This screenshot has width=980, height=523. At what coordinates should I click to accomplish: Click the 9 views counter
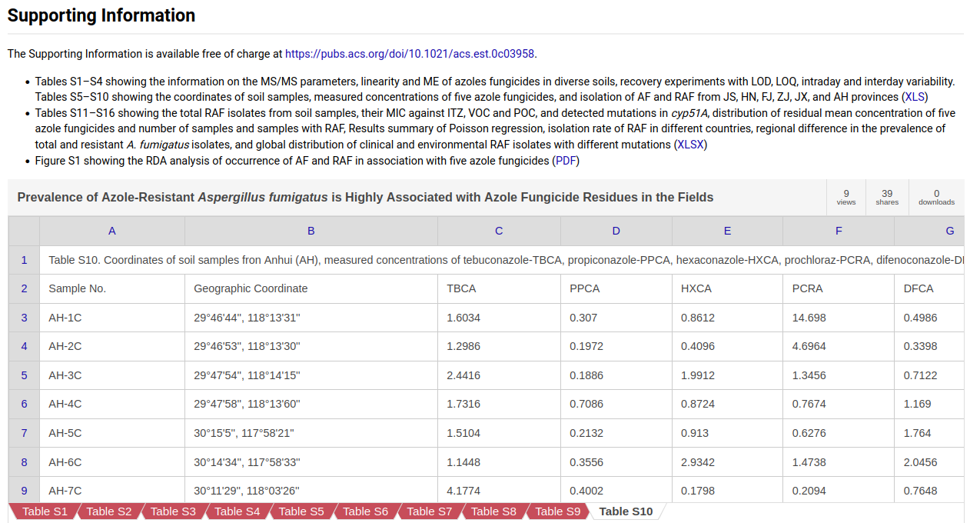coord(846,198)
